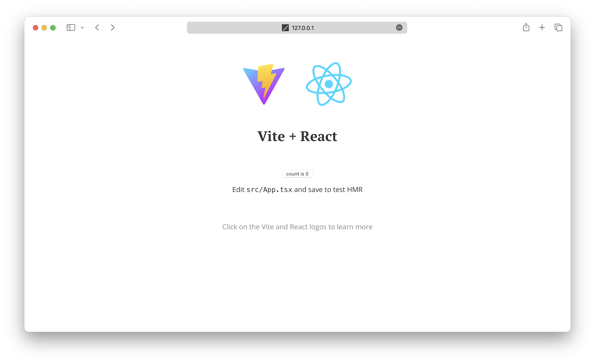Click the sidebar toggle icon
The width and height of the screenshot is (595, 364).
point(71,28)
